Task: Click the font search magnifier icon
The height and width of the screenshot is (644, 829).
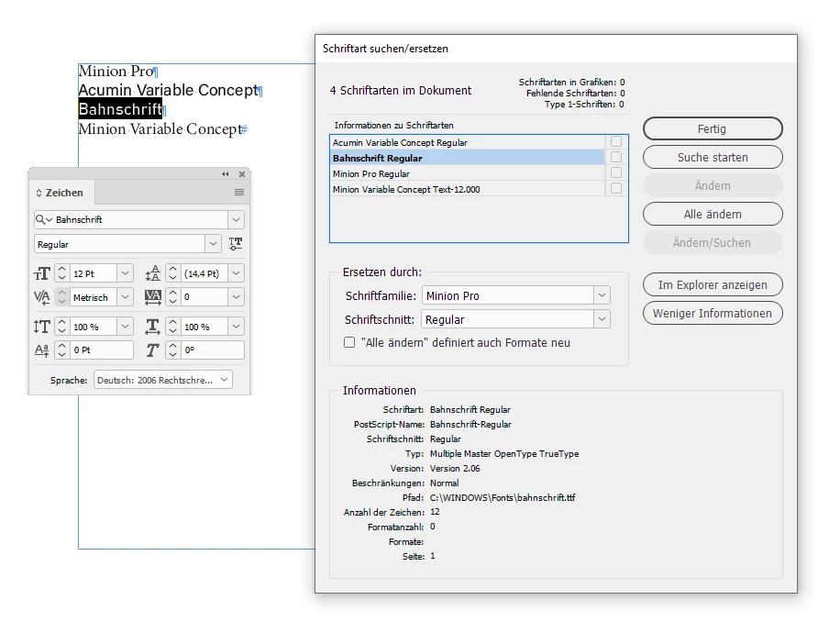Action: pyautogui.click(x=43, y=219)
